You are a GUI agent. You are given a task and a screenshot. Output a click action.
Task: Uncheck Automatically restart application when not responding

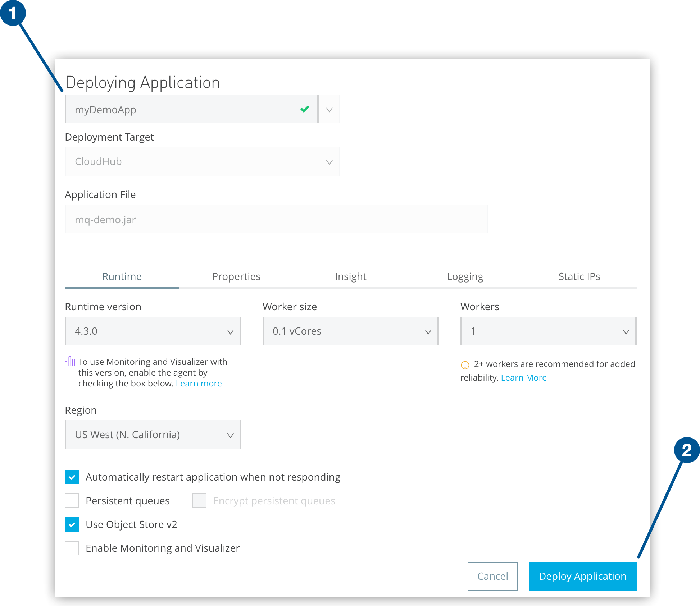coord(72,477)
